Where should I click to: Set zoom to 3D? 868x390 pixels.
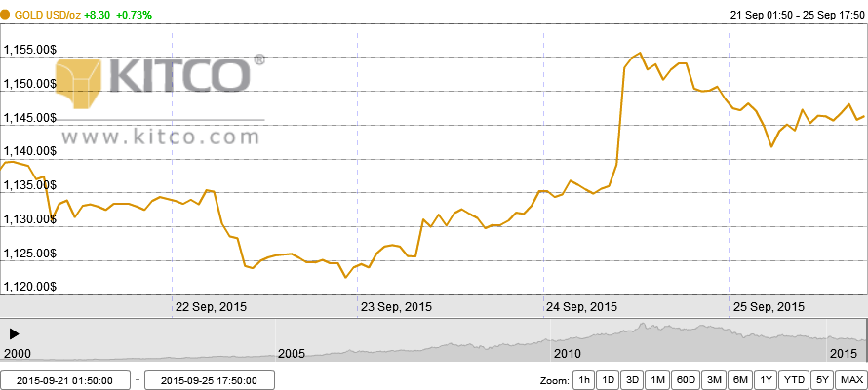[632, 380]
